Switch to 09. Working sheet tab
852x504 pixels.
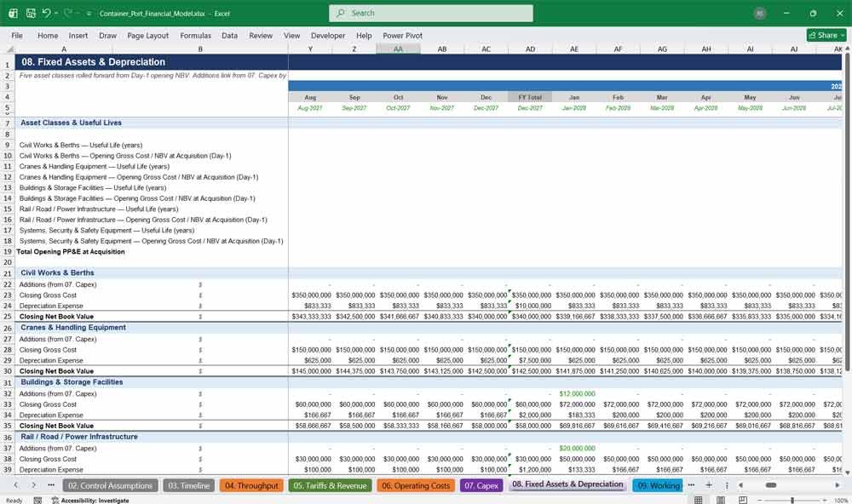coord(658,485)
